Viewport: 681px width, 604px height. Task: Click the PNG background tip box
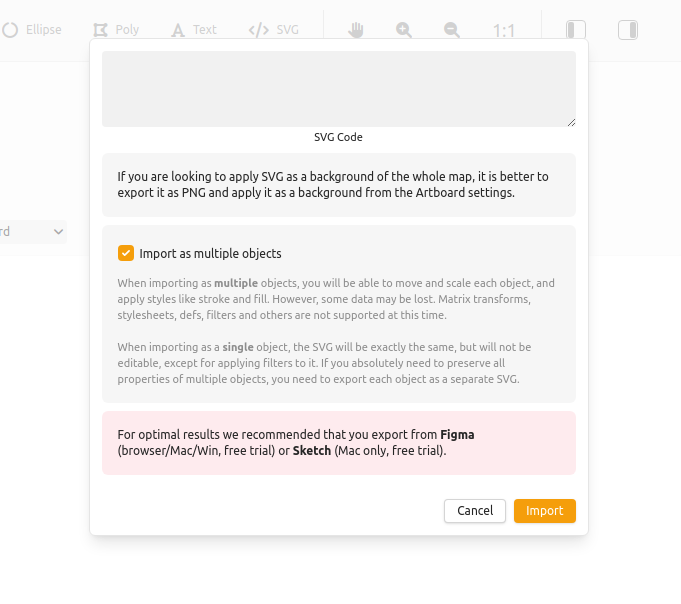point(338,184)
